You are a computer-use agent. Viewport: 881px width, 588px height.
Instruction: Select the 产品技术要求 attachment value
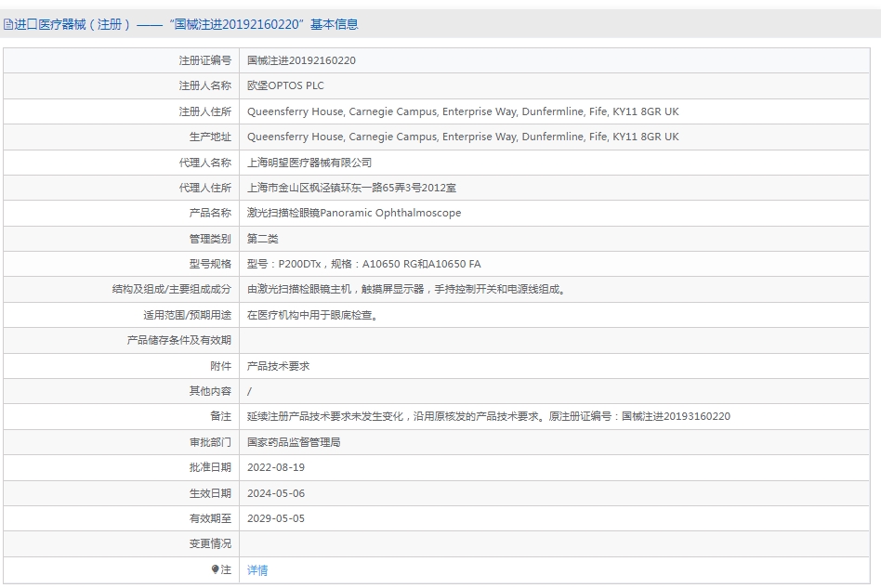point(278,366)
